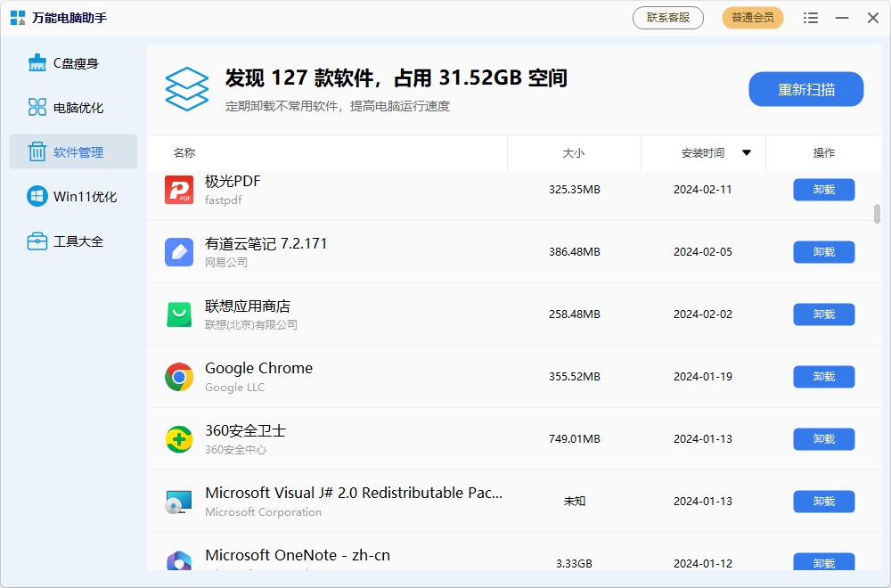Click 卸载 to uninstall Google Chrome
The image size is (891, 588).
point(822,376)
